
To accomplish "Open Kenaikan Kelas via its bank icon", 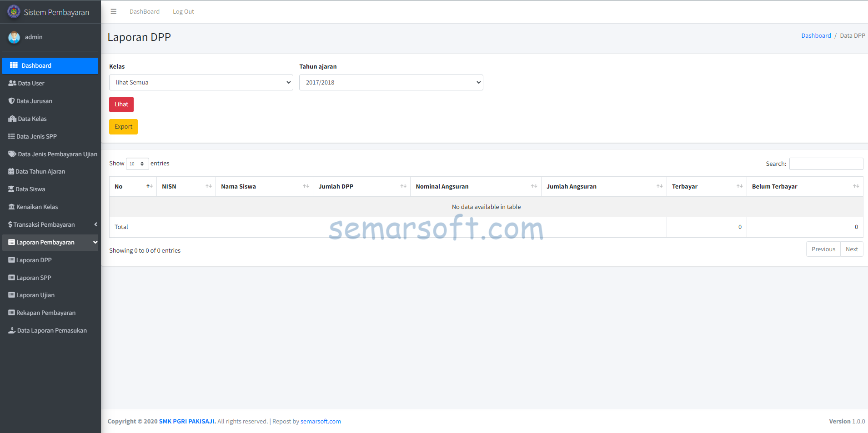I will tap(11, 207).
